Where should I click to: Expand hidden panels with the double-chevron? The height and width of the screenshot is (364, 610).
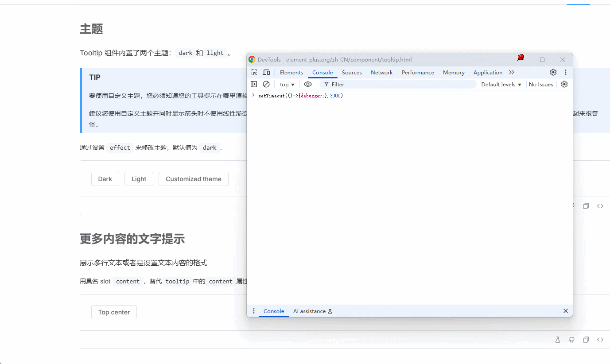[512, 72]
